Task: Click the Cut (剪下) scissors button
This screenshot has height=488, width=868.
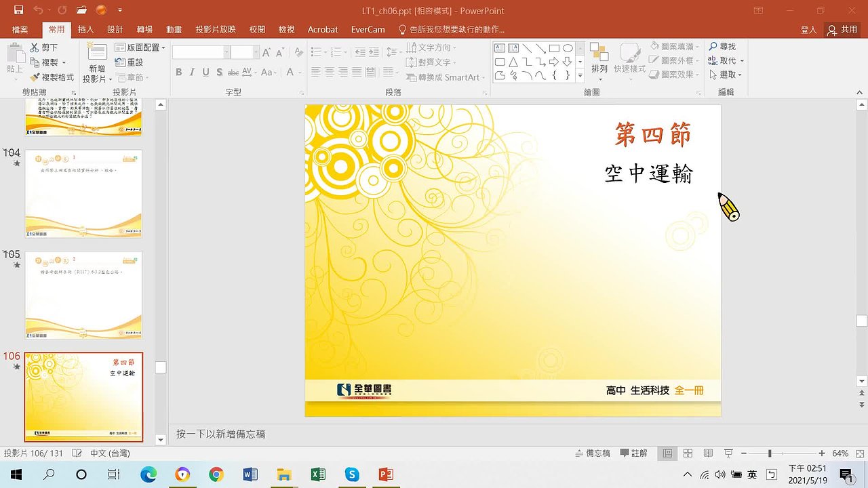Action: 44,47
